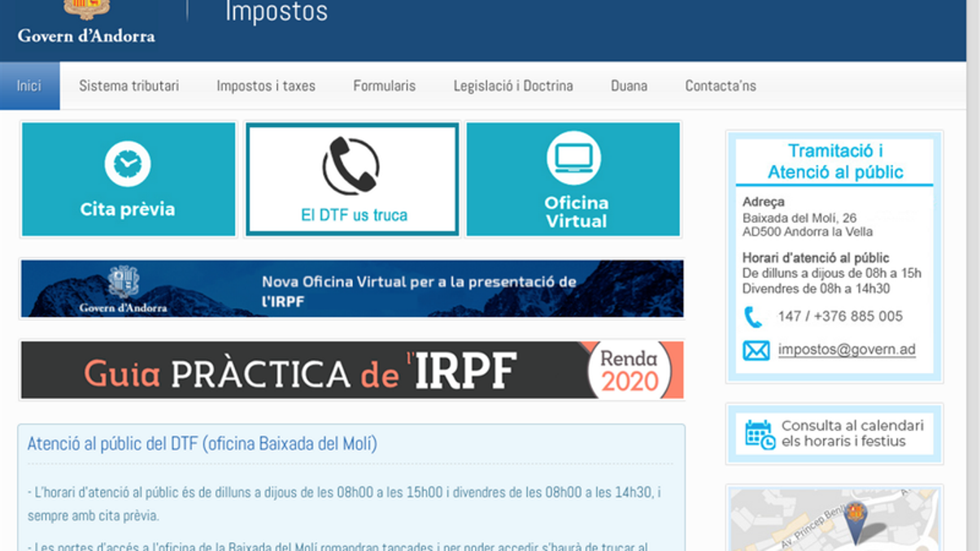Click the blue phone icon beside 147
980x551 pixels.
(754, 317)
